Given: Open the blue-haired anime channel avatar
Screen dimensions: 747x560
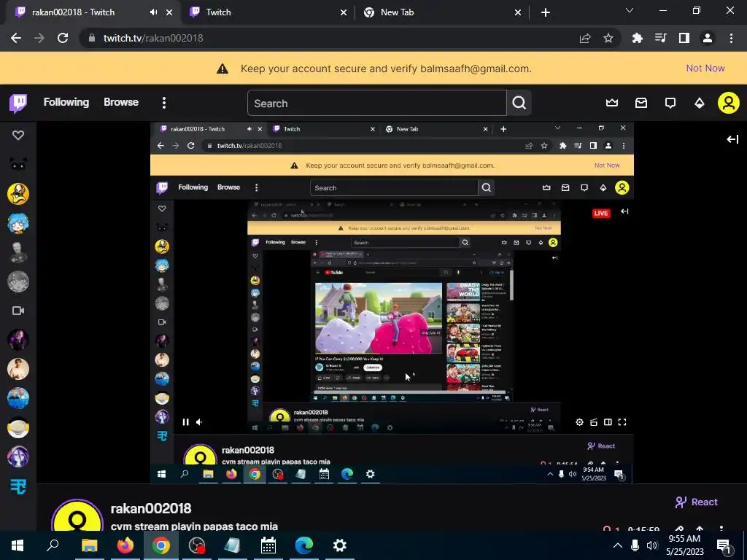Looking at the screenshot, I should coord(18,223).
